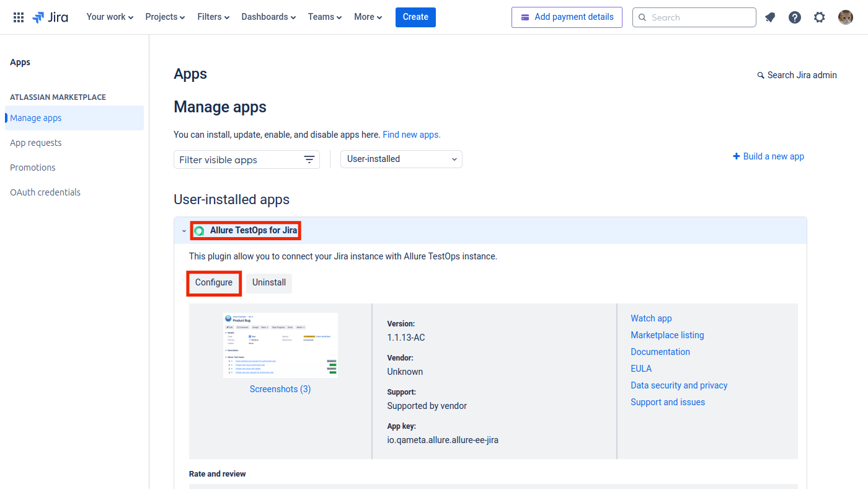The image size is (868, 489).
Task: Select Manage apps in sidebar
Action: (74, 118)
